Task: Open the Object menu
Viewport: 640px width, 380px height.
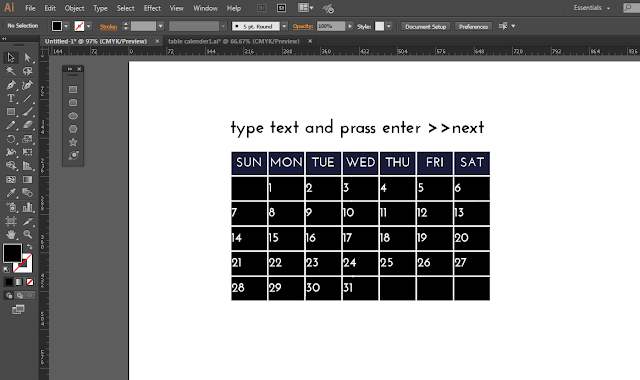Action: (x=74, y=8)
